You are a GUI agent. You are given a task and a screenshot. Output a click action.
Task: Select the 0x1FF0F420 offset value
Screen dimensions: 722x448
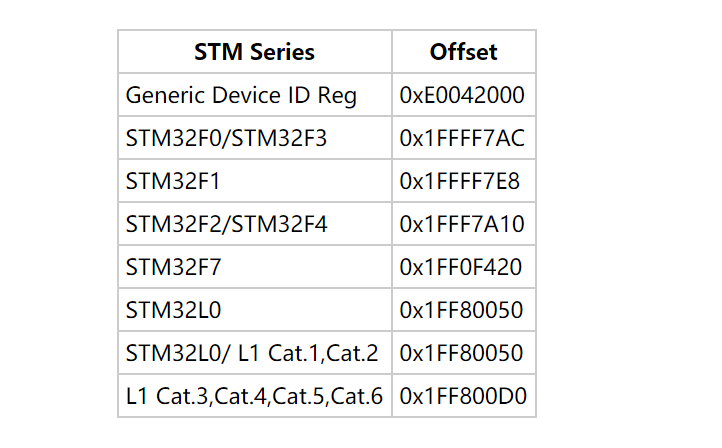[460, 267]
